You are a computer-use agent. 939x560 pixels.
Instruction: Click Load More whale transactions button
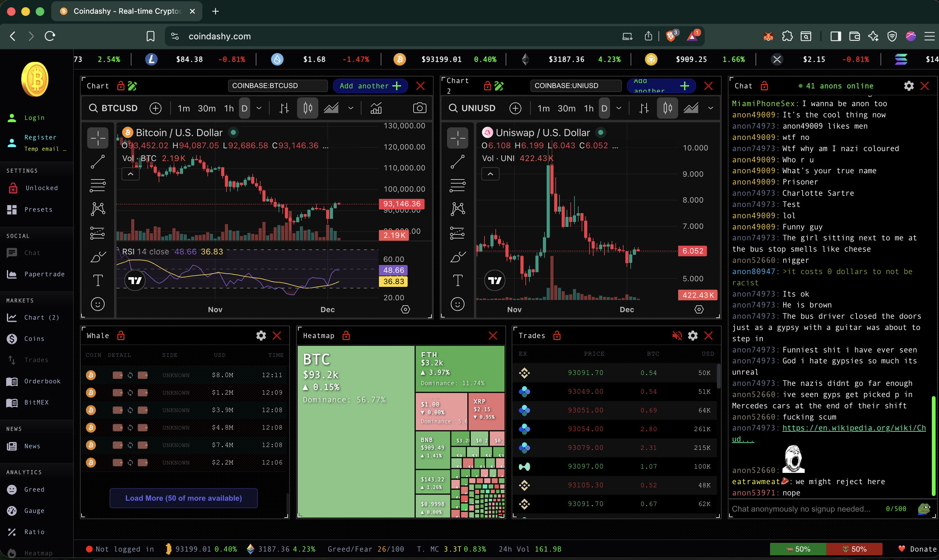[183, 498]
